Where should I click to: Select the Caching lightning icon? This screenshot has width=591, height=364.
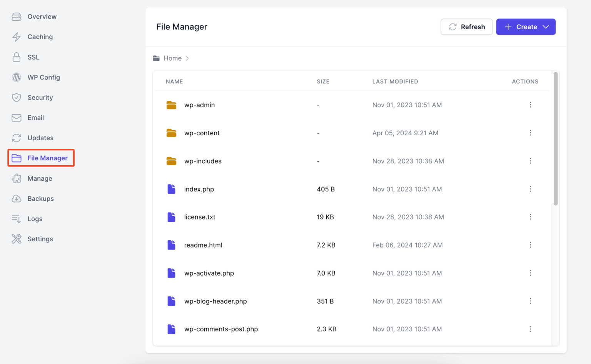point(16,37)
